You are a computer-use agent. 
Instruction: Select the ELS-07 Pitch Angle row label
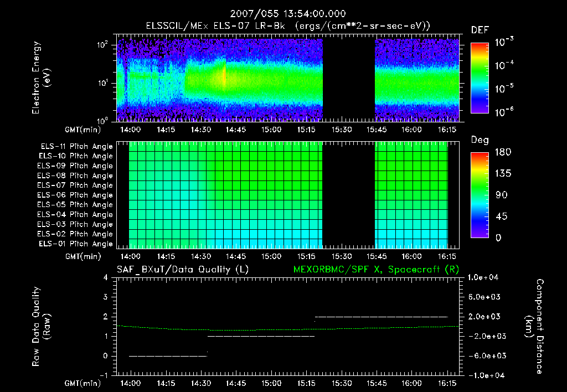[x=75, y=185]
